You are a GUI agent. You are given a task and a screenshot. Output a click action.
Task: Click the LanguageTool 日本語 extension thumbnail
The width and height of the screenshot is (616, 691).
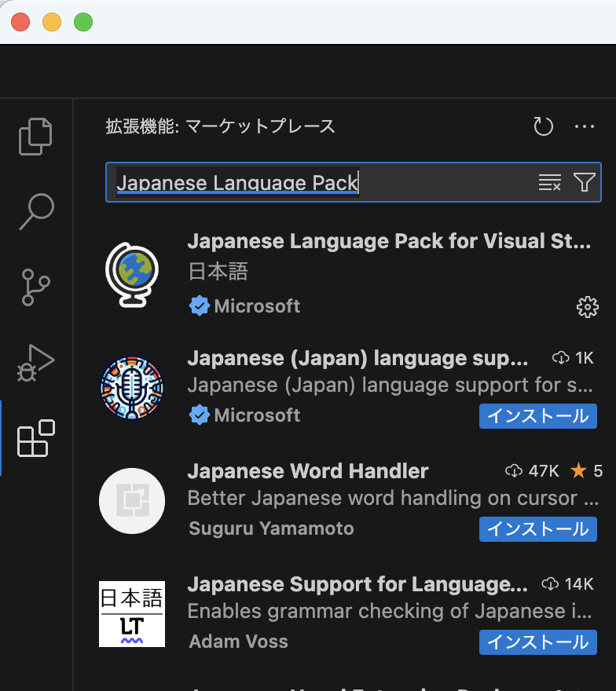click(x=132, y=614)
